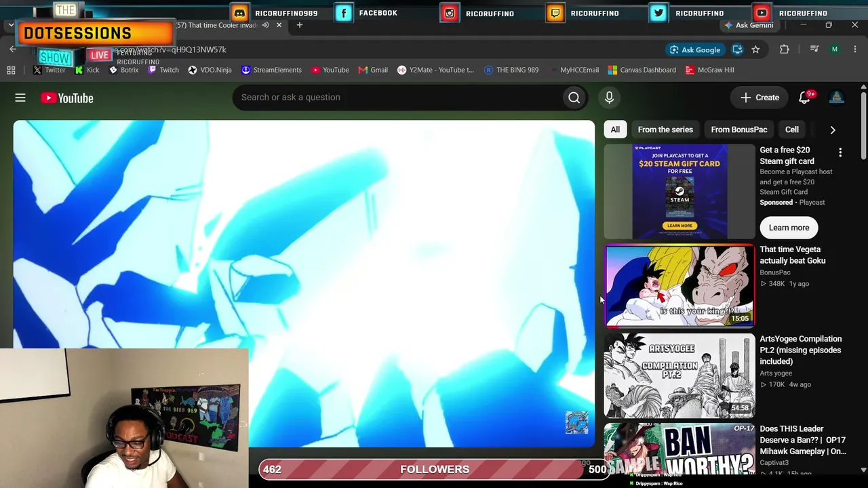Bookmark this page with the star icon
Viewport: 868px width, 488px height.
click(755, 49)
